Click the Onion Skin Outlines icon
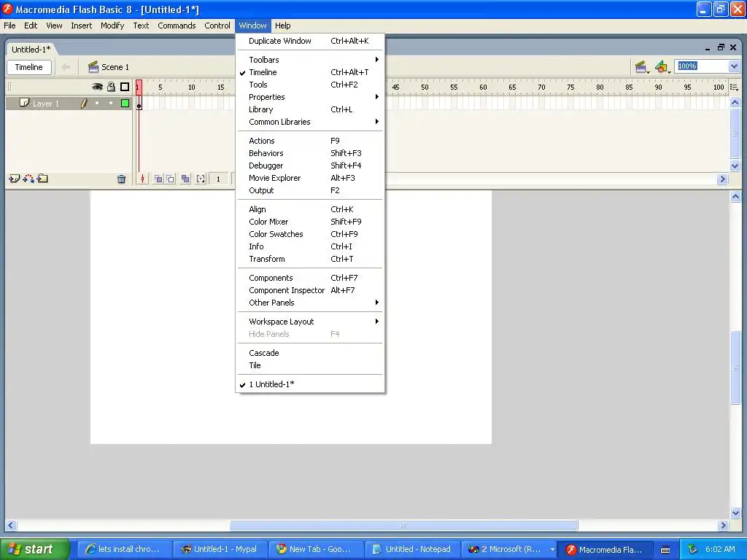 click(x=171, y=179)
